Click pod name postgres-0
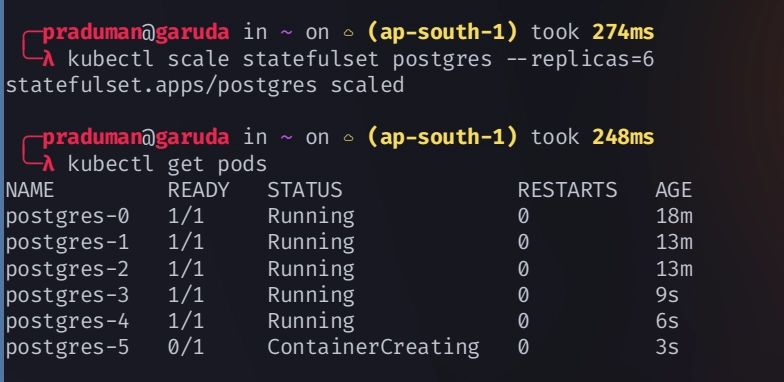 [68, 216]
